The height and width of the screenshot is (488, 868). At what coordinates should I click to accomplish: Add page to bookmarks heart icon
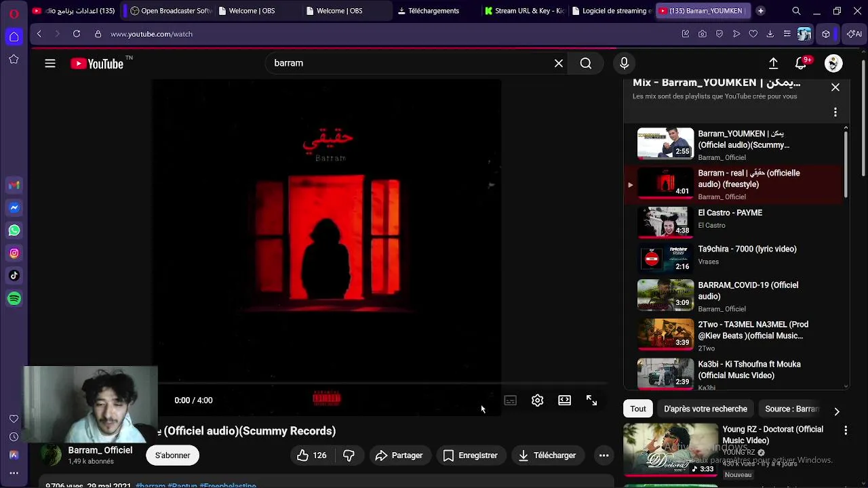coord(753,34)
